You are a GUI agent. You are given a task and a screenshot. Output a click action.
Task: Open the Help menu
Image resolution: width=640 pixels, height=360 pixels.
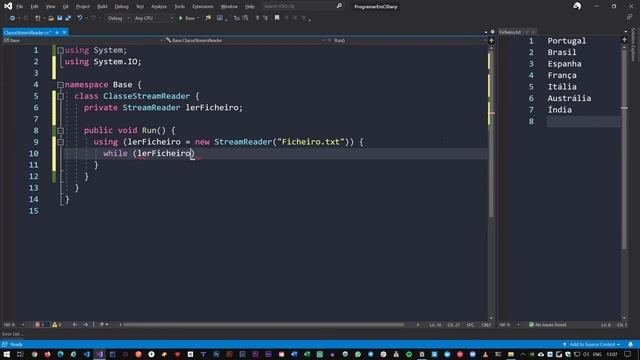[x=249, y=7]
